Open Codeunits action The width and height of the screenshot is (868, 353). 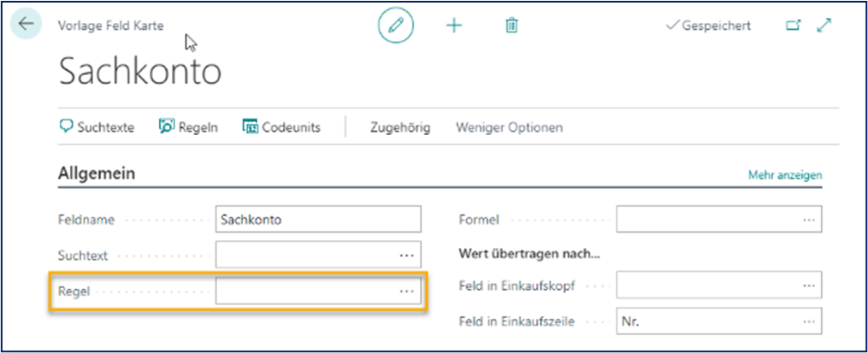(281, 127)
